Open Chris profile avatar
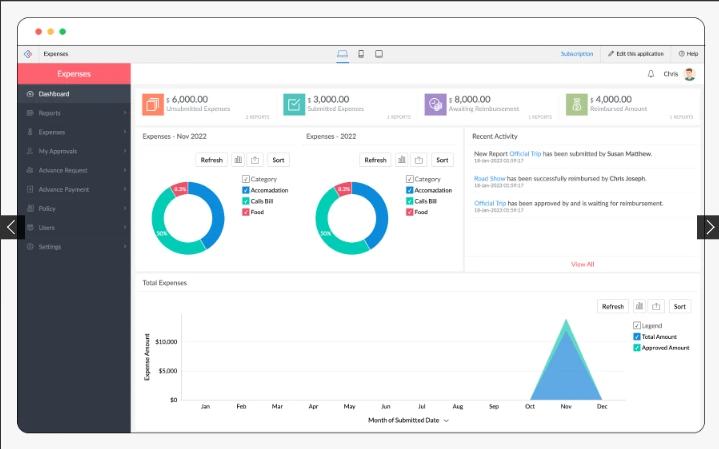This screenshot has width=719, height=449. pyautogui.click(x=689, y=74)
